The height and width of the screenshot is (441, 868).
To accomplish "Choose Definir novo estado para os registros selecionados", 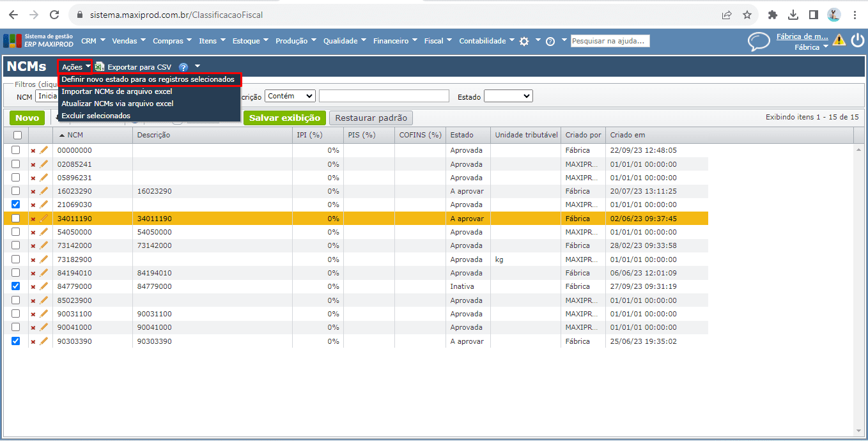I will click(x=150, y=80).
